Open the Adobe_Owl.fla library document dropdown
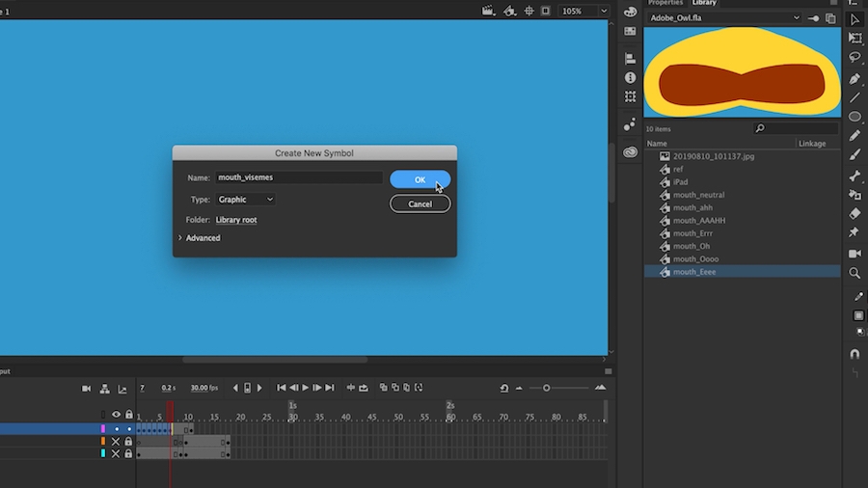This screenshot has height=488, width=868. [723, 18]
